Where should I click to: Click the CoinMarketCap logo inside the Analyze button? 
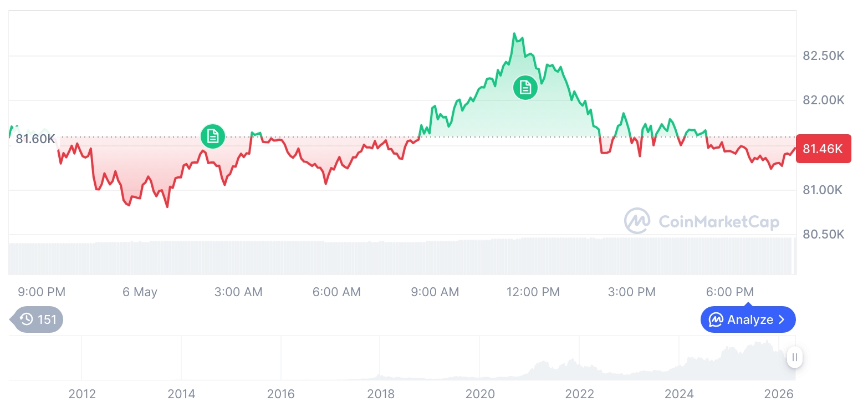tap(716, 319)
